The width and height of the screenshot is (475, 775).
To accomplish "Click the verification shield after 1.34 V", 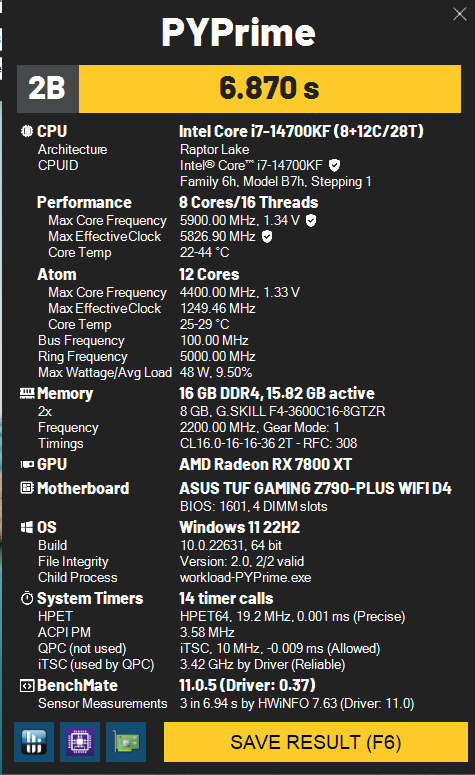I will pyautogui.click(x=310, y=220).
